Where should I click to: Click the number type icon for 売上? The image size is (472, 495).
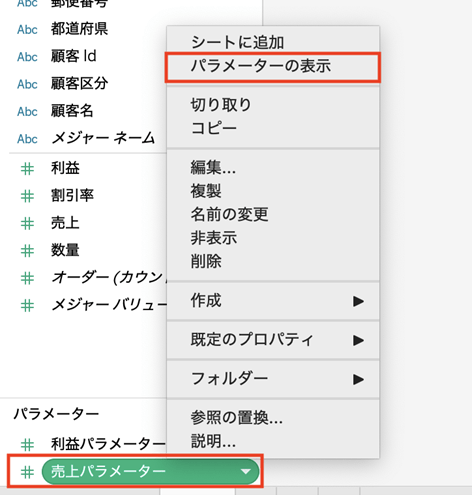[27, 224]
